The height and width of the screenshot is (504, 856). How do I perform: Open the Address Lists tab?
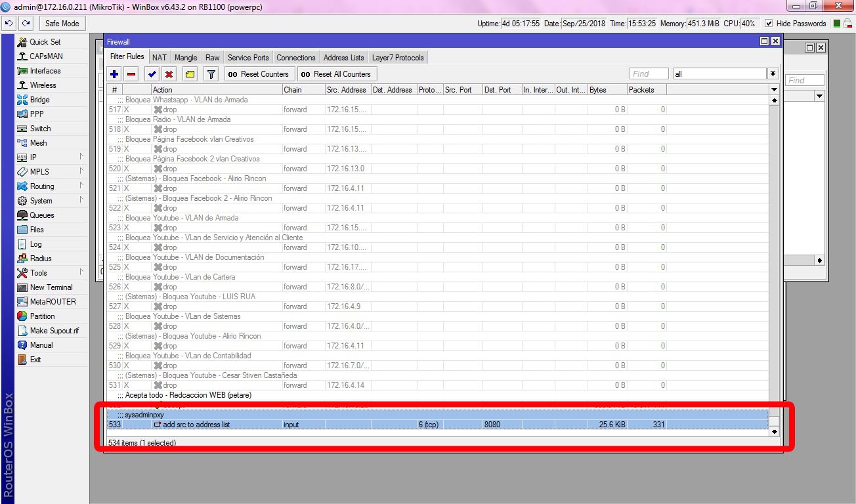tap(344, 58)
